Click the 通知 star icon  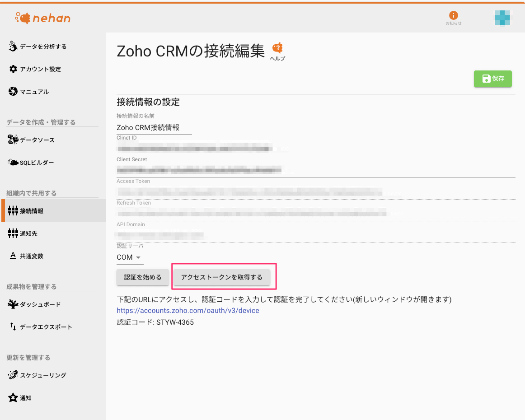(x=13, y=397)
